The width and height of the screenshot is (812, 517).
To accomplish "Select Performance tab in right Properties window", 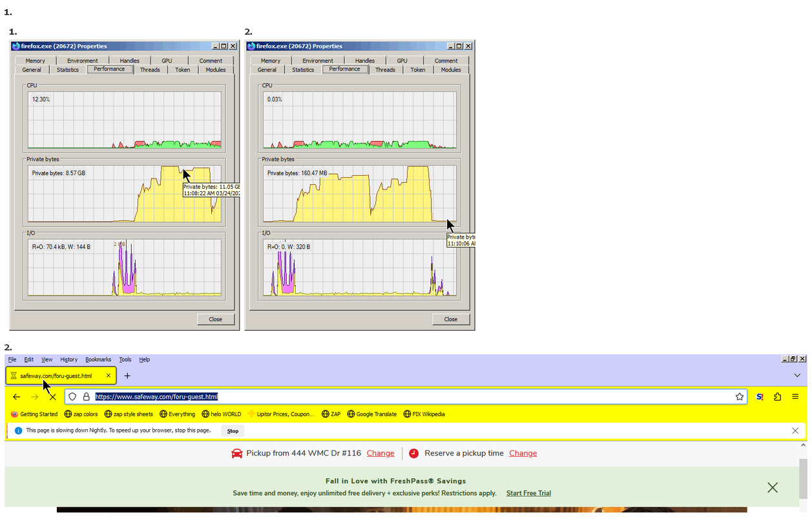I will pos(345,69).
